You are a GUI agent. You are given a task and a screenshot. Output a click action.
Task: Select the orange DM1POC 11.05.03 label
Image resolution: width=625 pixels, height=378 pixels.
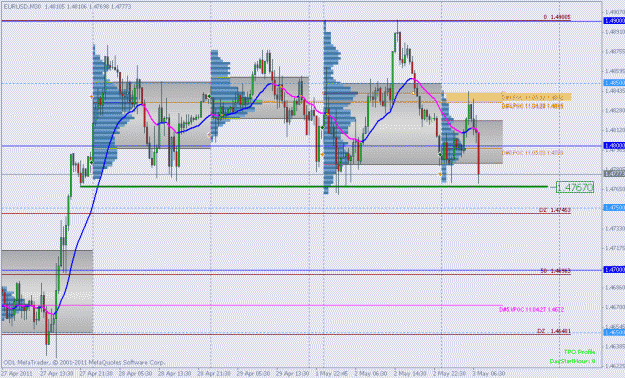tap(532, 153)
